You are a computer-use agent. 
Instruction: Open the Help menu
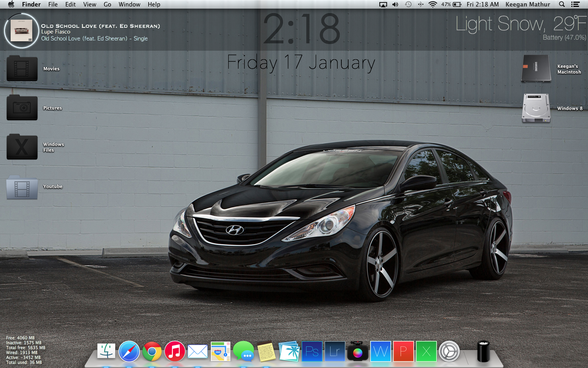coord(154,4)
